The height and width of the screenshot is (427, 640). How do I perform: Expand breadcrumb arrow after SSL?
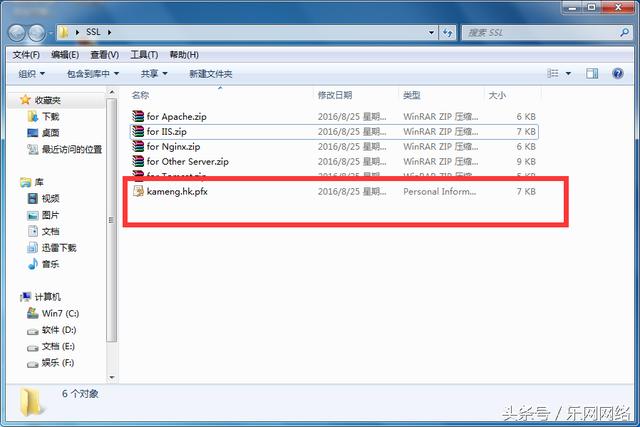[109, 32]
